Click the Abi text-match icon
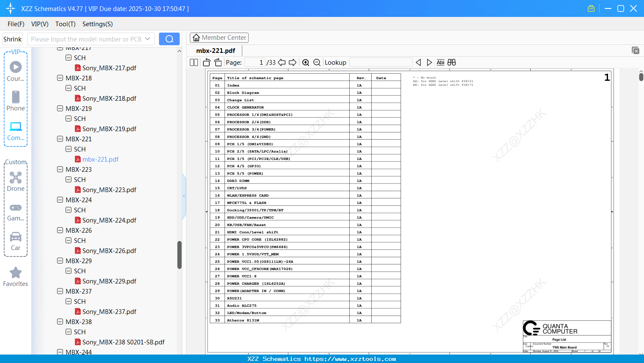 [x=441, y=63]
